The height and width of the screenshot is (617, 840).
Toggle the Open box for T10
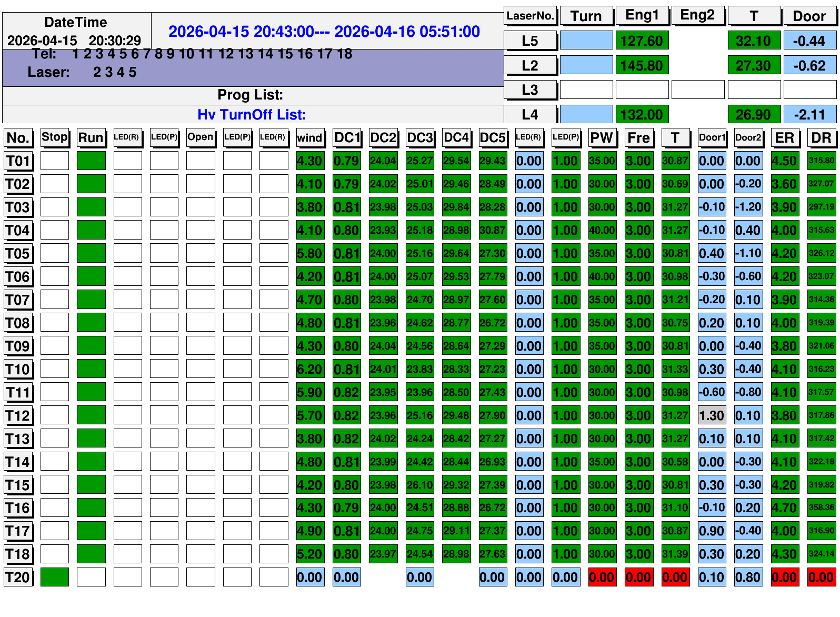[x=201, y=369]
